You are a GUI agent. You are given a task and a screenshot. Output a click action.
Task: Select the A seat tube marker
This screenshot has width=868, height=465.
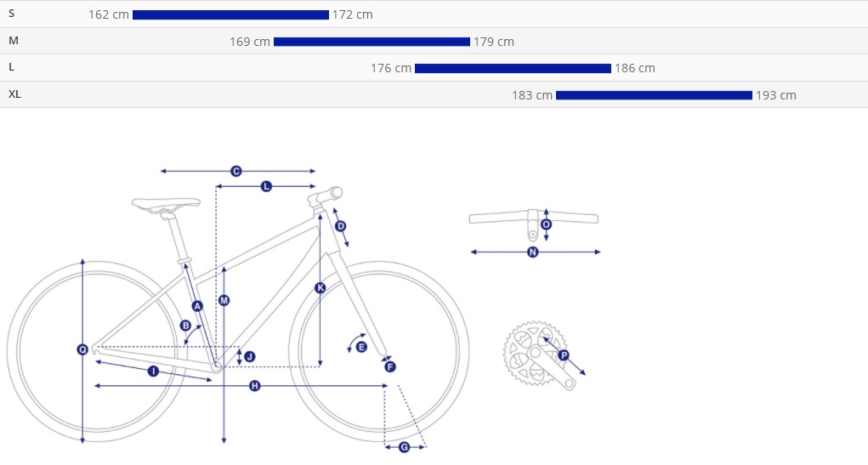[197, 306]
